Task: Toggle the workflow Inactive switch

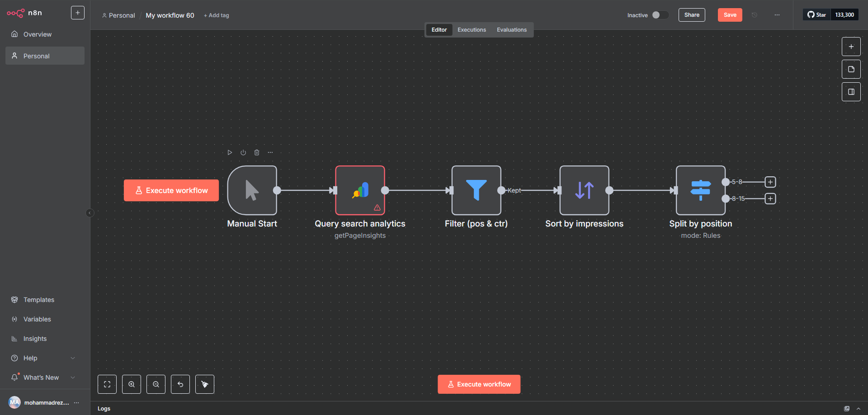Action: (660, 15)
